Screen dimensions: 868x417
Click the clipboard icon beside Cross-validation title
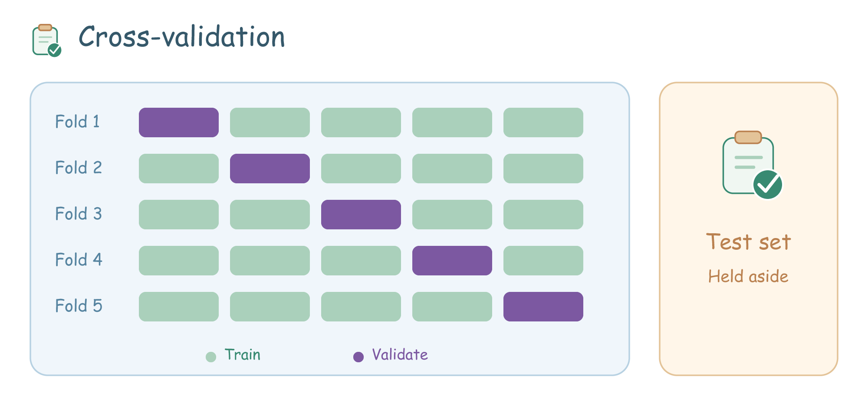point(47,40)
